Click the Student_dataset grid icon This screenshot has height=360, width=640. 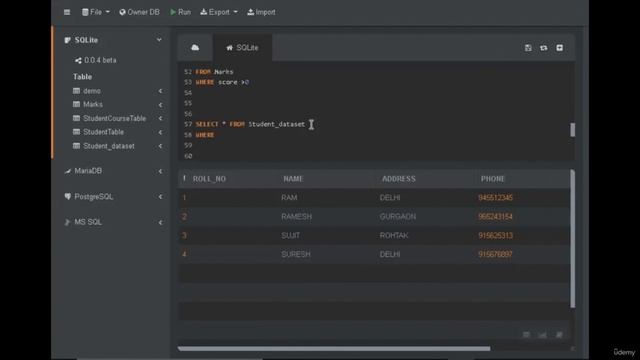(76, 146)
